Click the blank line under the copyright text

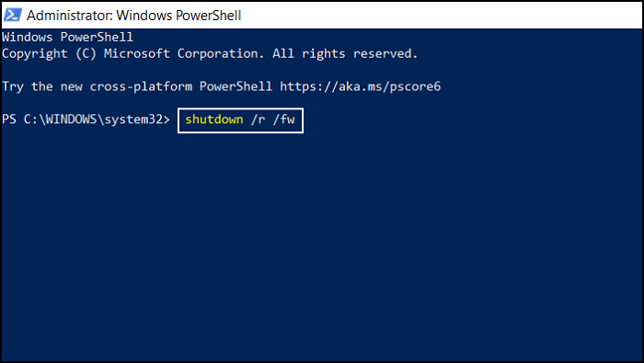pos(322,70)
